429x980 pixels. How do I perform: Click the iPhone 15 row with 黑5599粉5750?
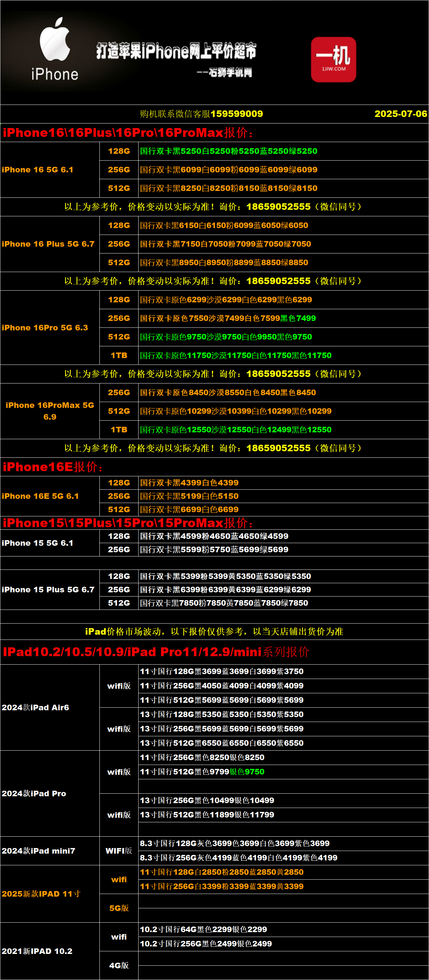coord(284,549)
